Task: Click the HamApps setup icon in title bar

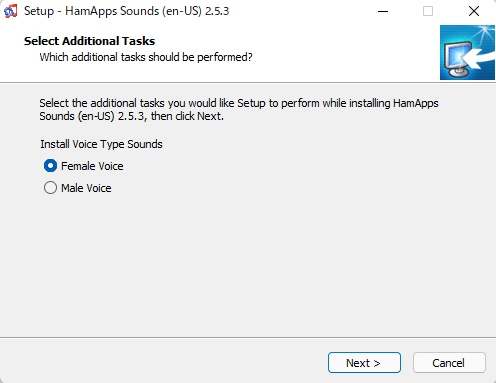Action: [10, 11]
